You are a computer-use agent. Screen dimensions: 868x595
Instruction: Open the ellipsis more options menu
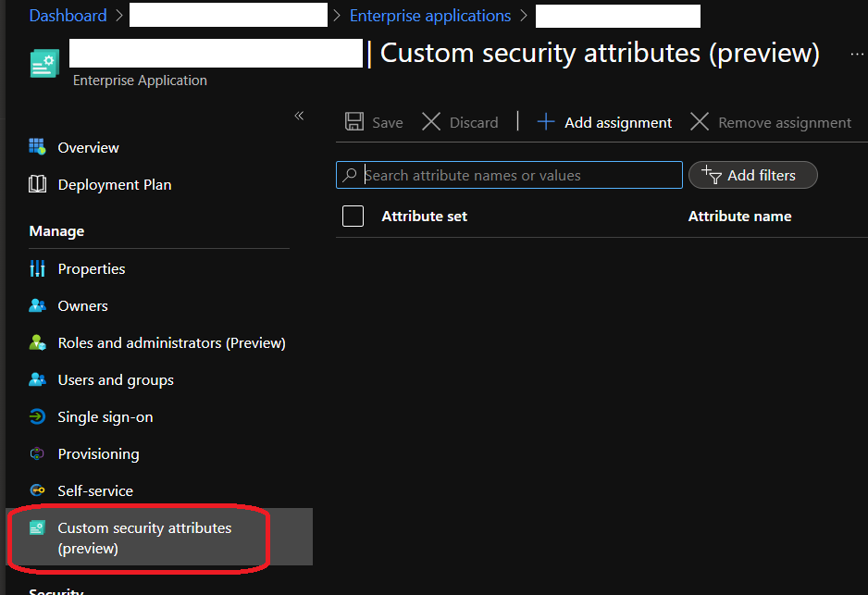[x=857, y=55]
